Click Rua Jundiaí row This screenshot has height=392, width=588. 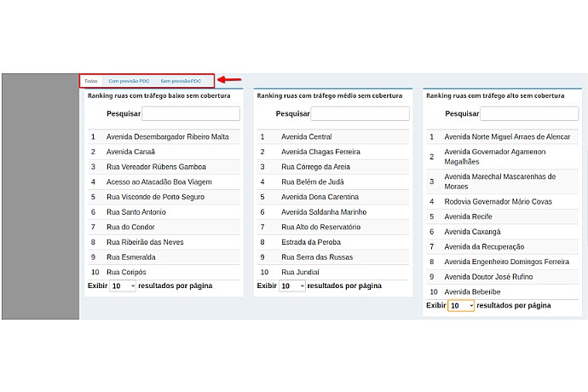(333, 272)
